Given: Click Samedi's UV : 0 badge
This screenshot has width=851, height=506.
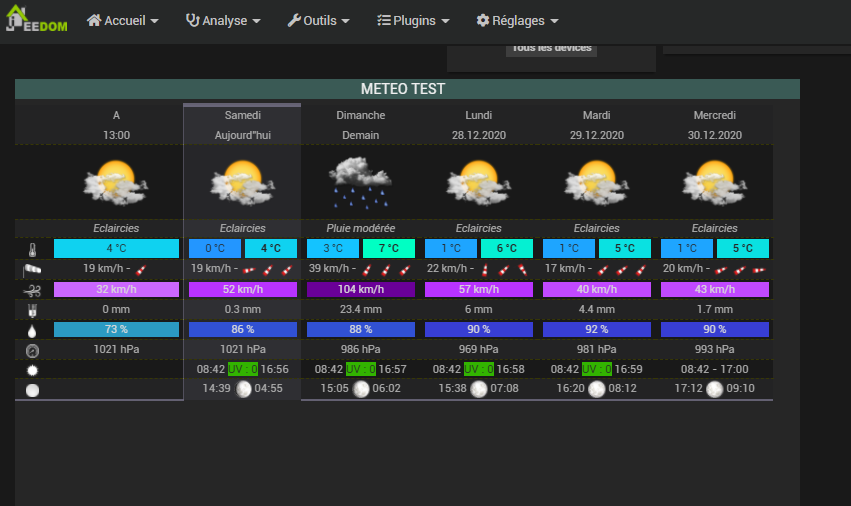Looking at the screenshot, I should [x=243, y=369].
